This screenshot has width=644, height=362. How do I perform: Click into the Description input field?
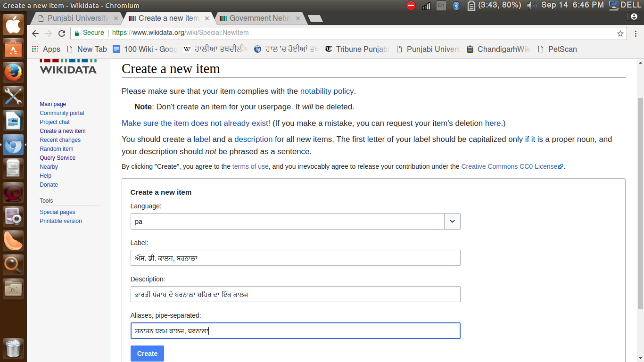click(x=295, y=294)
